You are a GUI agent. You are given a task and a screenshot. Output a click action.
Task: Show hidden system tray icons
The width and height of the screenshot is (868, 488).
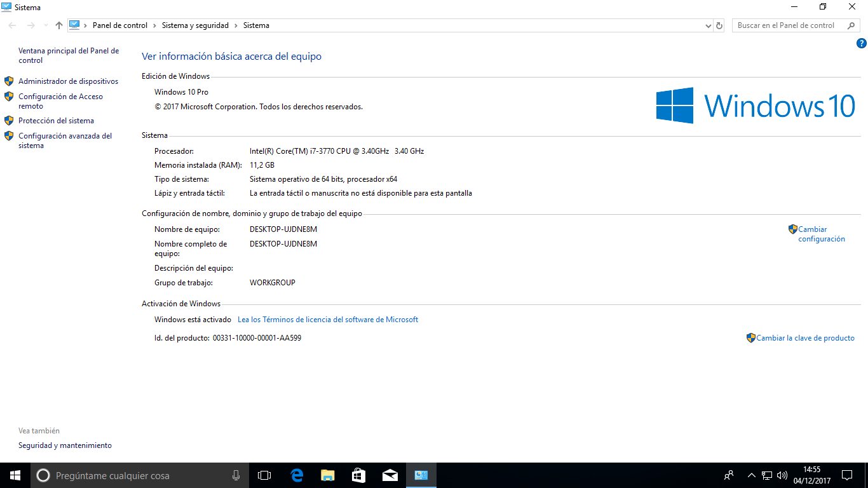coord(751,475)
